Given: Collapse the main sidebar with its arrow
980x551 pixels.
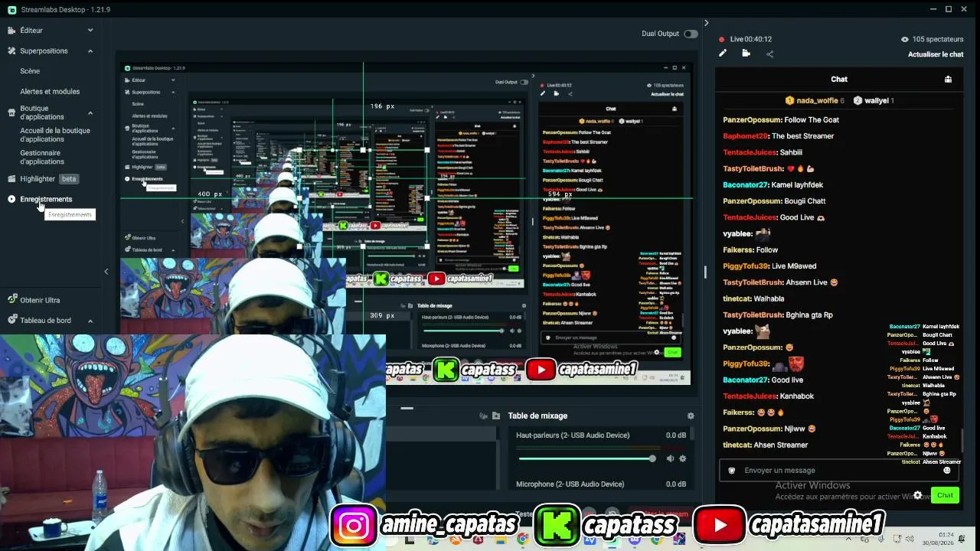Looking at the screenshot, I should coord(106,271).
